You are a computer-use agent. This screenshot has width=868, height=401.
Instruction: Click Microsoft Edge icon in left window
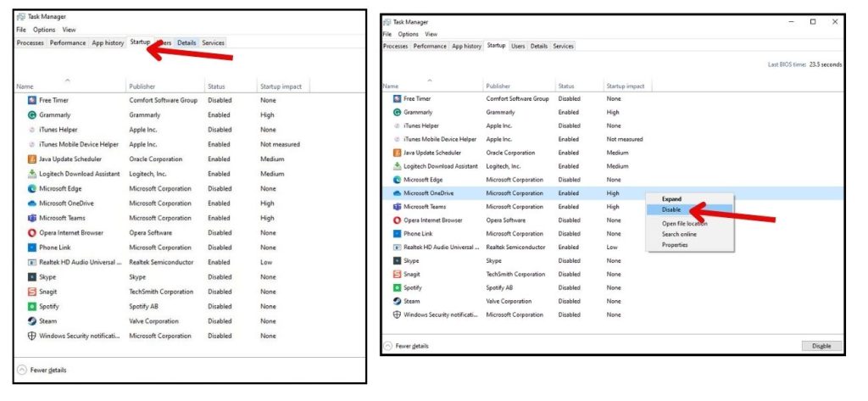(32, 188)
